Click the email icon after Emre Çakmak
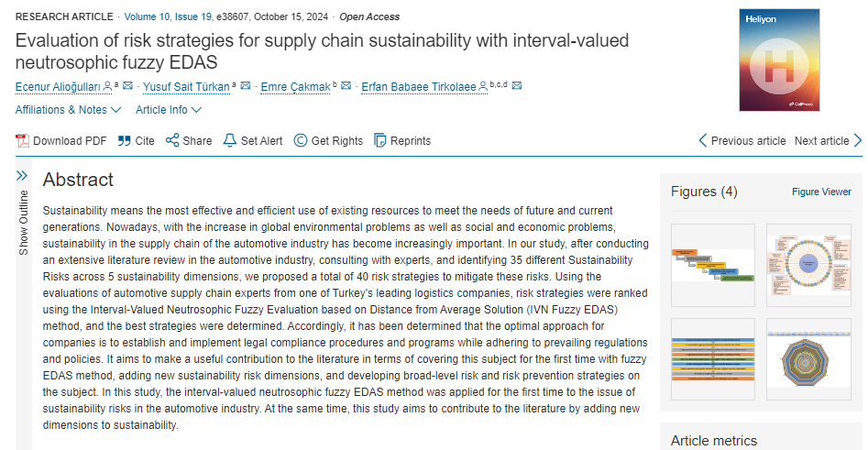868x450 pixels. tap(346, 87)
